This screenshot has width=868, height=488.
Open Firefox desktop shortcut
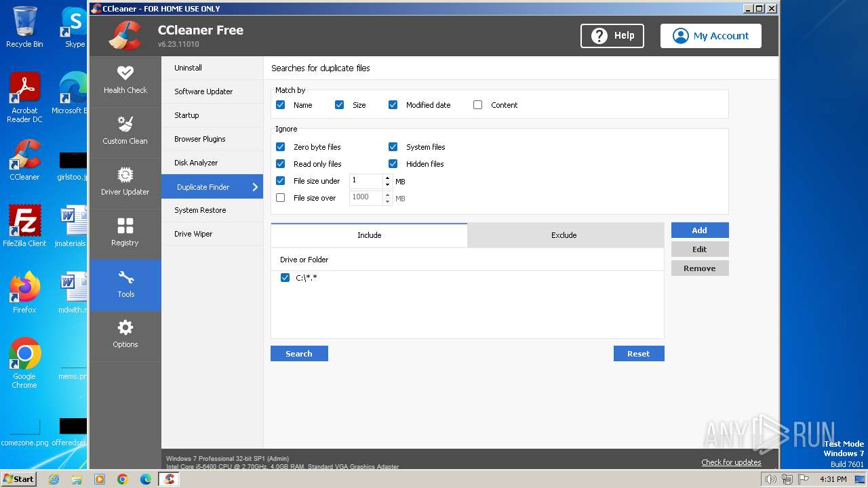point(24,293)
